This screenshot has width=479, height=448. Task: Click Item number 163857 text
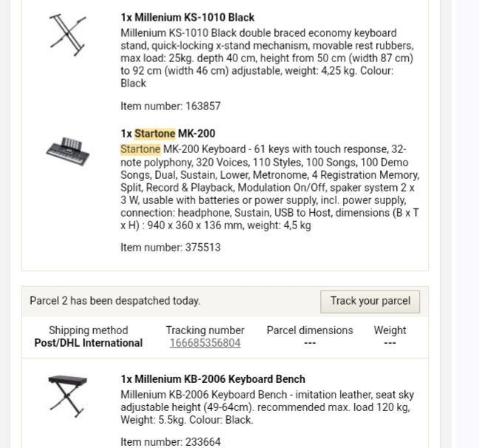171,106
